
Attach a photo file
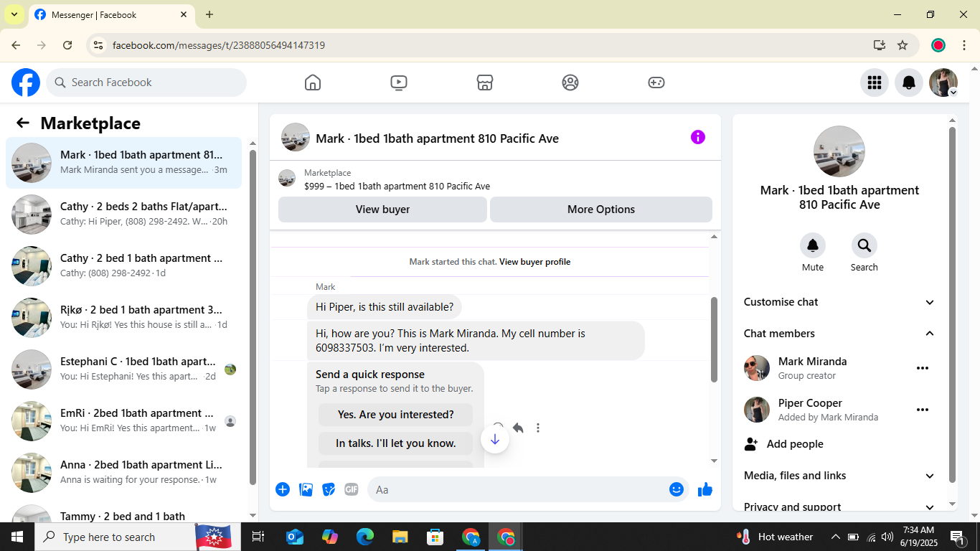306,489
